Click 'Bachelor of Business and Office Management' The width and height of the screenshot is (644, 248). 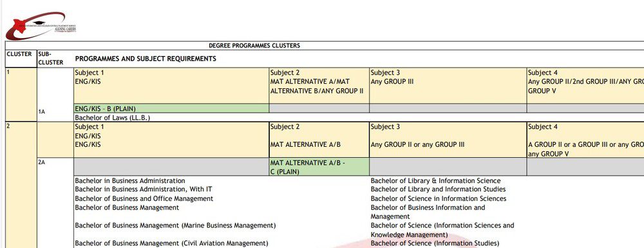pos(144,199)
